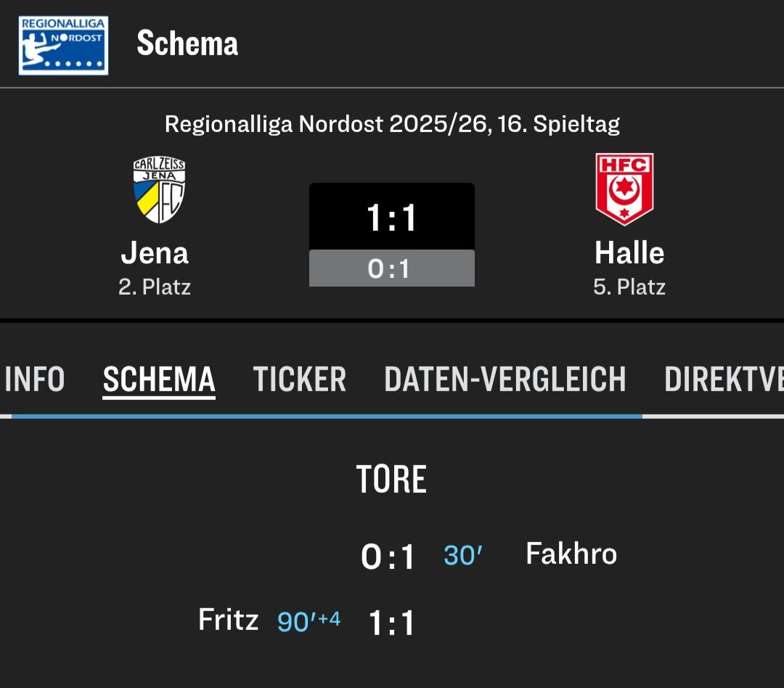Viewport: 784px width, 688px height.
Task: Click the Halle team name
Action: (x=629, y=253)
